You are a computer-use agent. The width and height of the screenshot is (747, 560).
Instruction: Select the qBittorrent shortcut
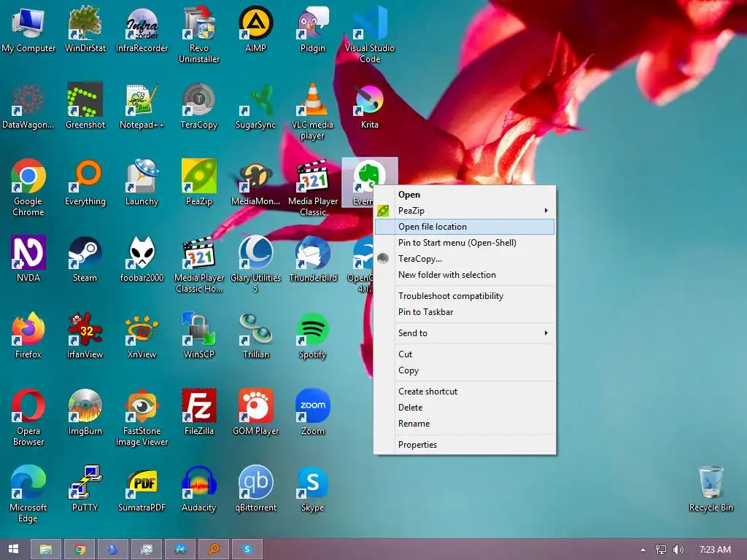tap(256, 489)
